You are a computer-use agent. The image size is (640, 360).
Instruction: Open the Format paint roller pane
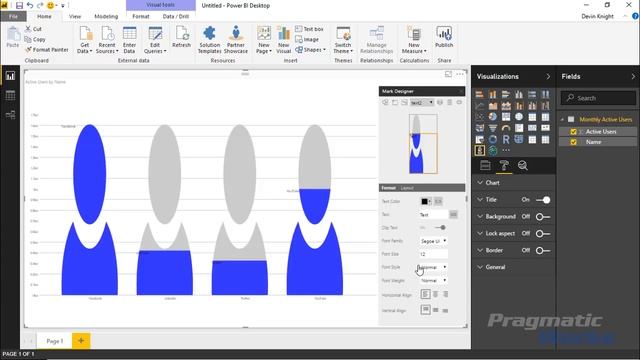pyautogui.click(x=504, y=165)
